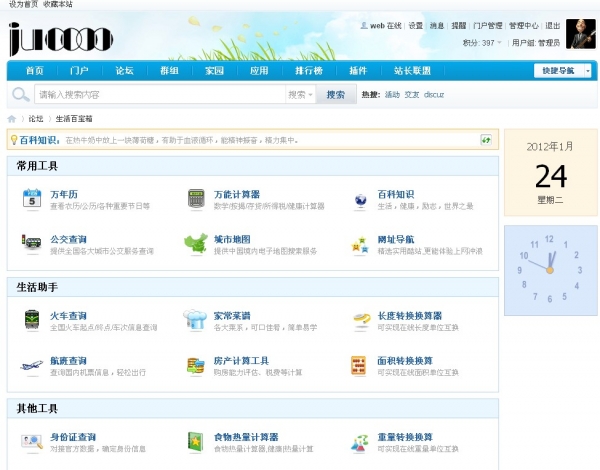
Task: Click the 设为首页 link
Action: pyautogui.click(x=23, y=4)
